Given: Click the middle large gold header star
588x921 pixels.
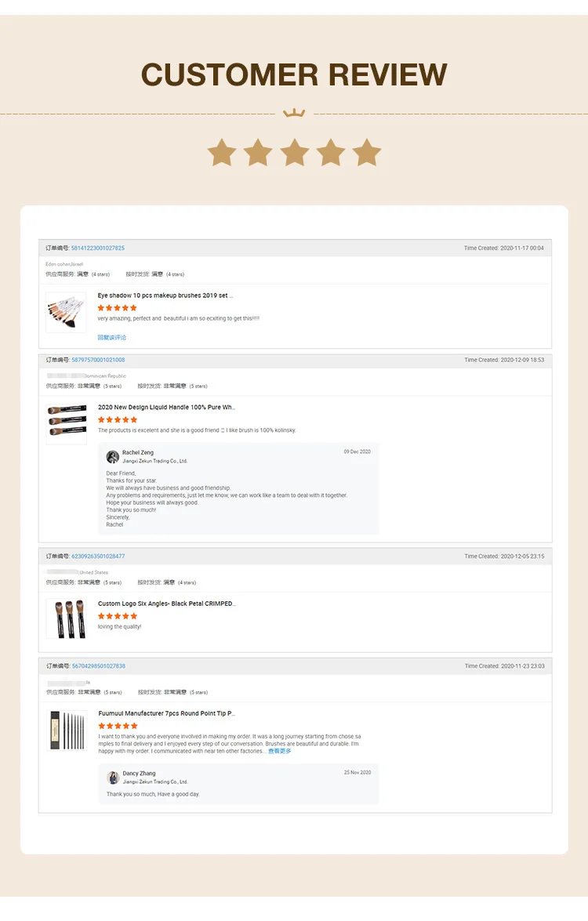Looking at the screenshot, I should 294,153.
